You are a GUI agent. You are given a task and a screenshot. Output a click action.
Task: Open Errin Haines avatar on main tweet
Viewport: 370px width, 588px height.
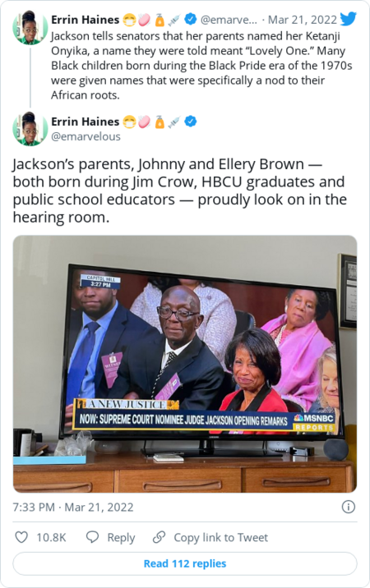(x=30, y=129)
